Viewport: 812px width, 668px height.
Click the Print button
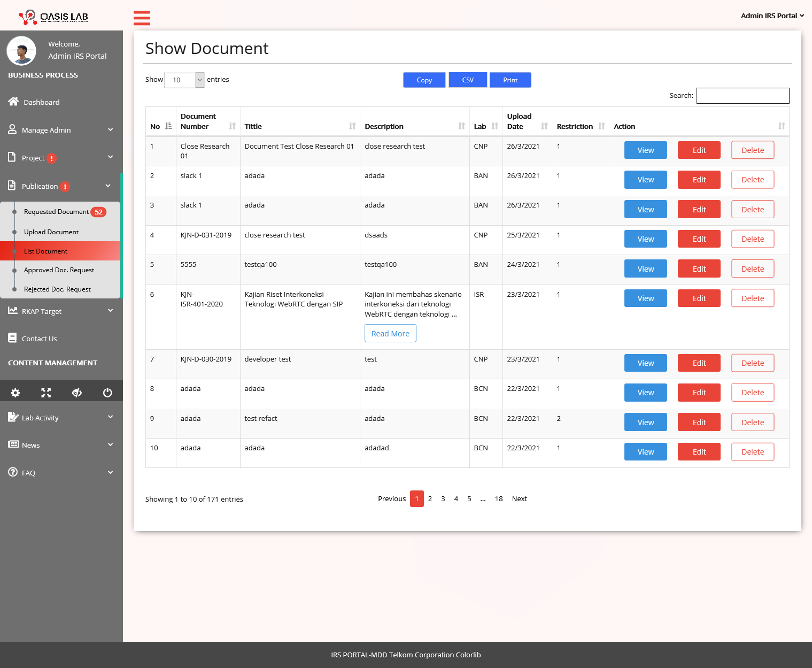click(x=510, y=80)
